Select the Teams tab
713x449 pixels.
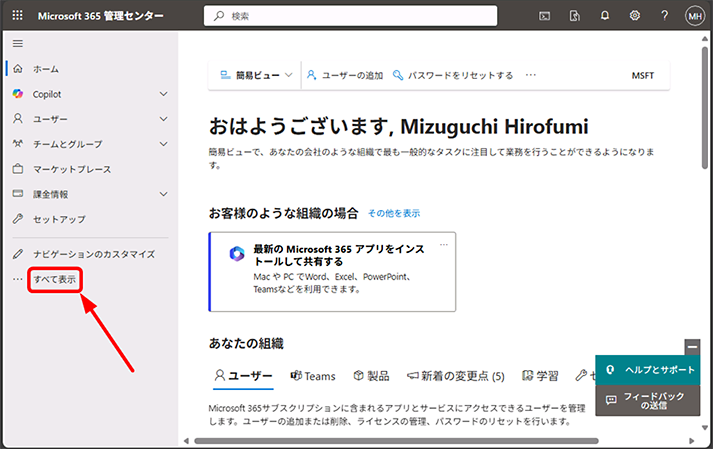click(x=313, y=376)
